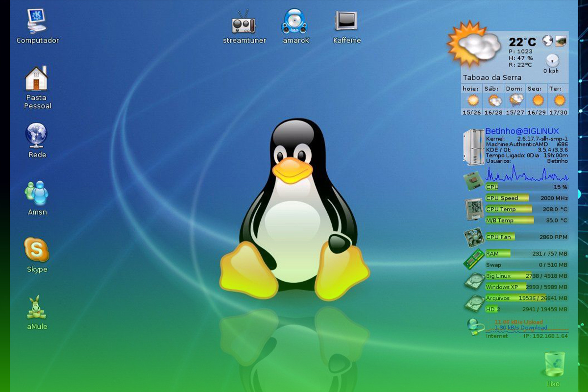Open the Amsn messenger

(36, 193)
